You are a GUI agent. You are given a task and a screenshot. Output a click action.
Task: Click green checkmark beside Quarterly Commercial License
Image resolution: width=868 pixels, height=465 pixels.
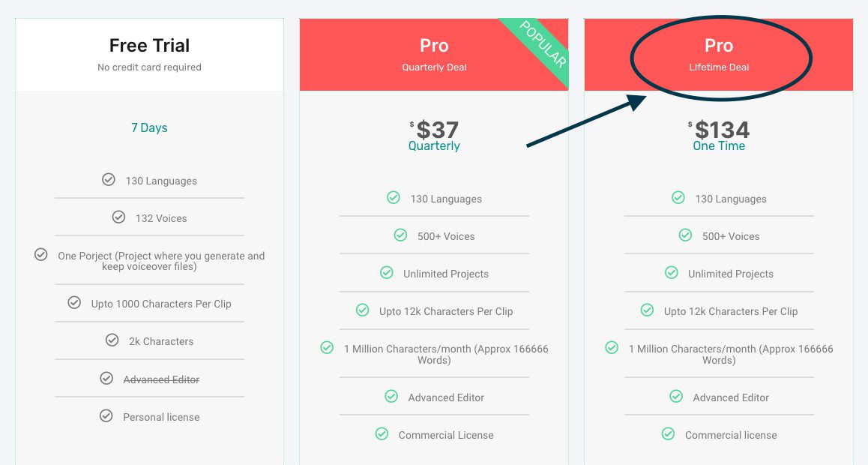pyautogui.click(x=382, y=434)
